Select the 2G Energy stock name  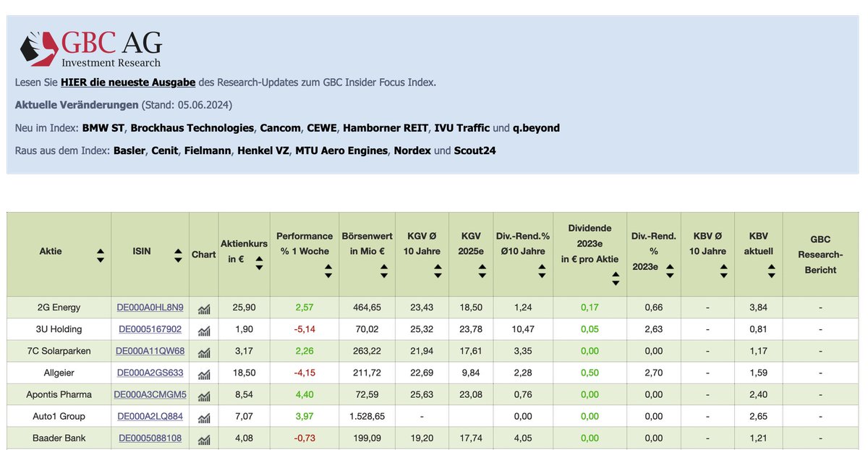click(59, 307)
